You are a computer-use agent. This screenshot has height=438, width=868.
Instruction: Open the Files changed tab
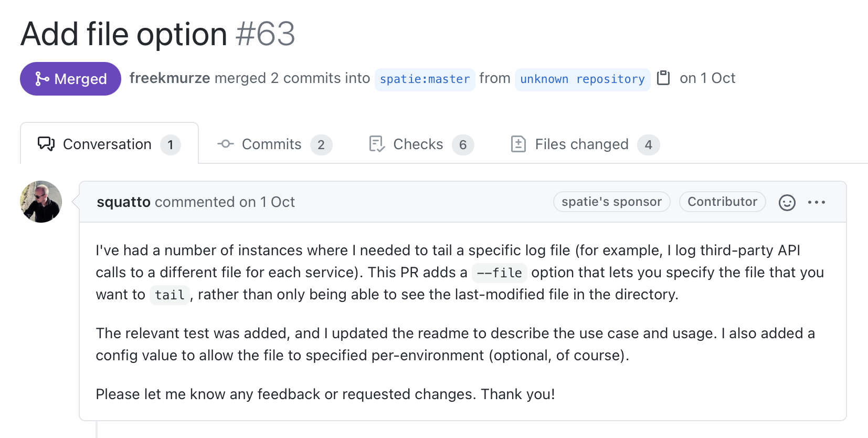point(585,144)
